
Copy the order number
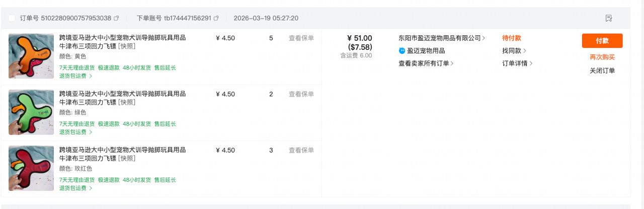pyautogui.click(x=116, y=18)
